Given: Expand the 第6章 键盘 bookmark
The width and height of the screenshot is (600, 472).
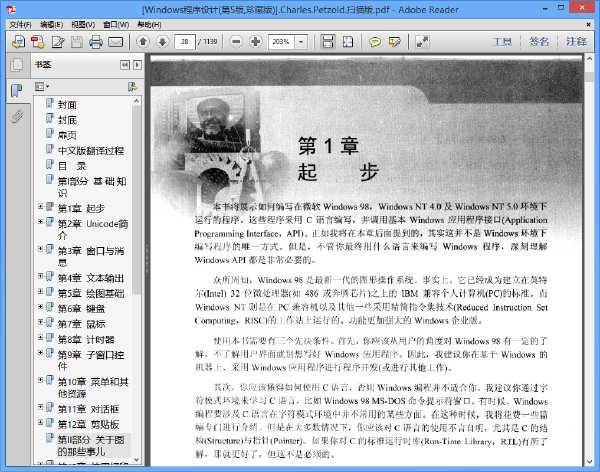Looking at the screenshot, I should [40, 307].
